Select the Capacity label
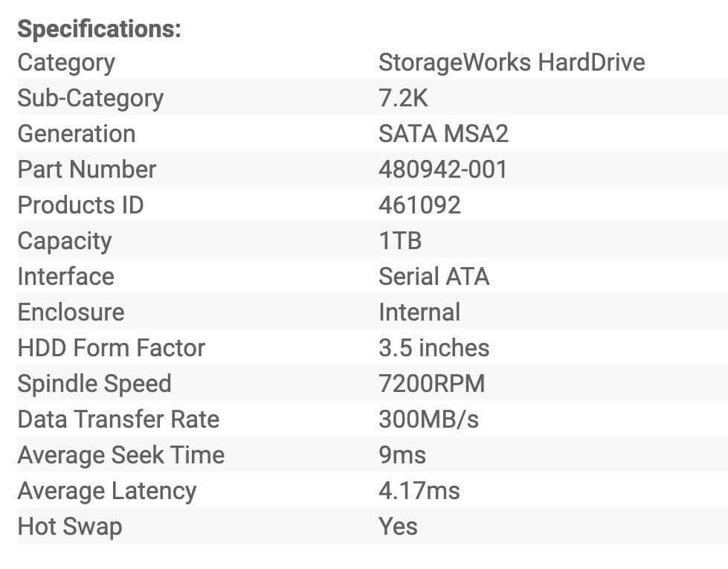This screenshot has height=569, width=728. pyautogui.click(x=64, y=241)
